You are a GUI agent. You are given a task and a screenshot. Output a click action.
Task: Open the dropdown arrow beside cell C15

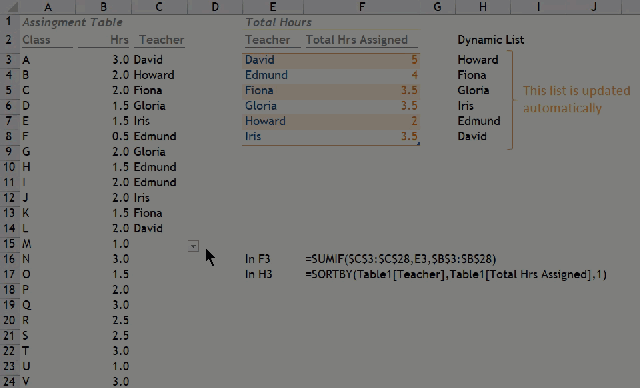coord(193,246)
